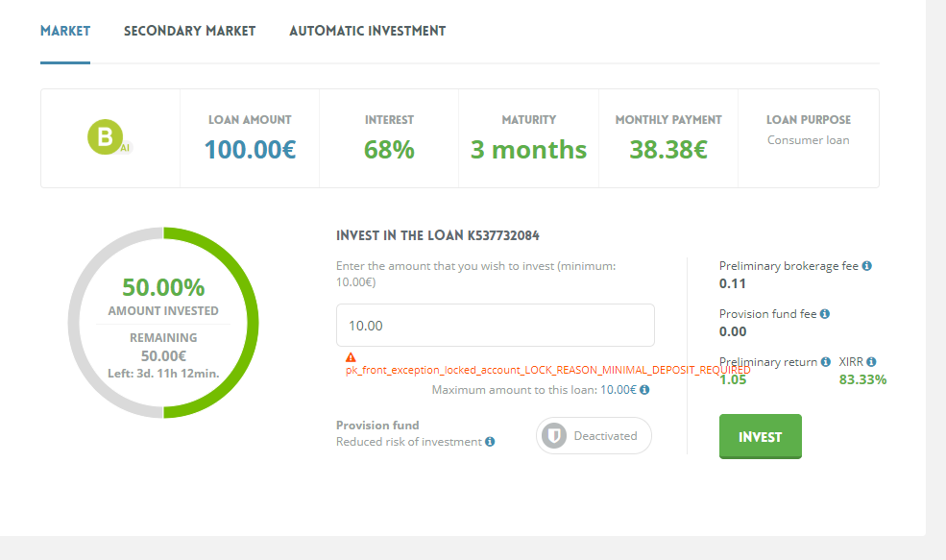Click the Left: 3d. 11h 12min. countdown
946x560 pixels.
pos(163,374)
